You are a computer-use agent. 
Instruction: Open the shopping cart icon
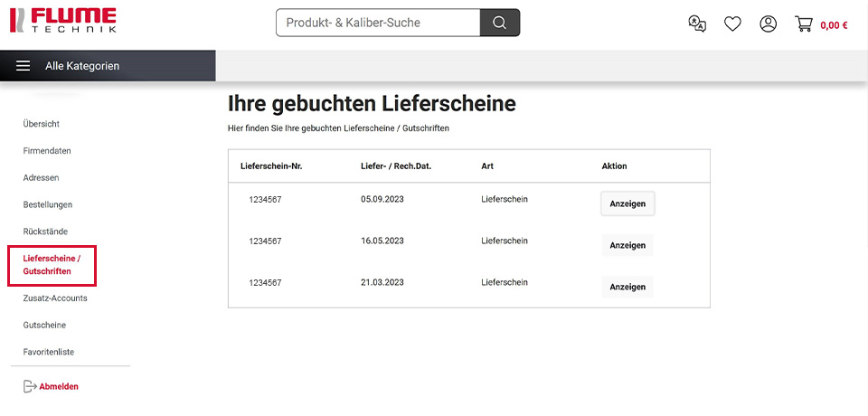click(804, 24)
